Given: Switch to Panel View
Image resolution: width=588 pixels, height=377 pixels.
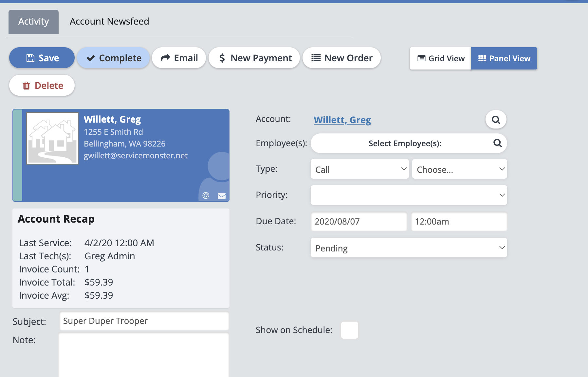Looking at the screenshot, I should [x=504, y=58].
